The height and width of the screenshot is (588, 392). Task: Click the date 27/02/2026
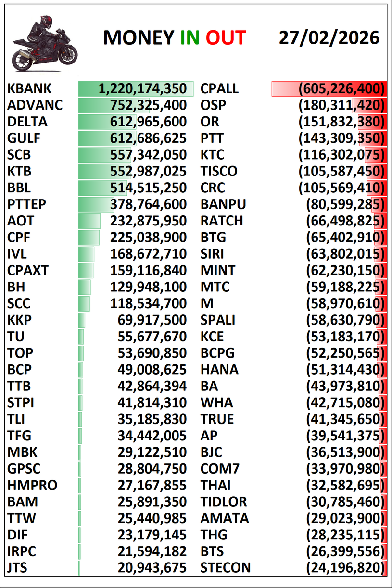point(329,38)
